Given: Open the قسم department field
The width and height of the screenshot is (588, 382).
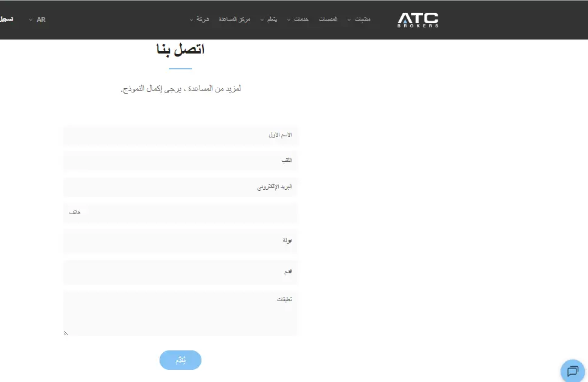Looking at the screenshot, I should click(x=181, y=272).
